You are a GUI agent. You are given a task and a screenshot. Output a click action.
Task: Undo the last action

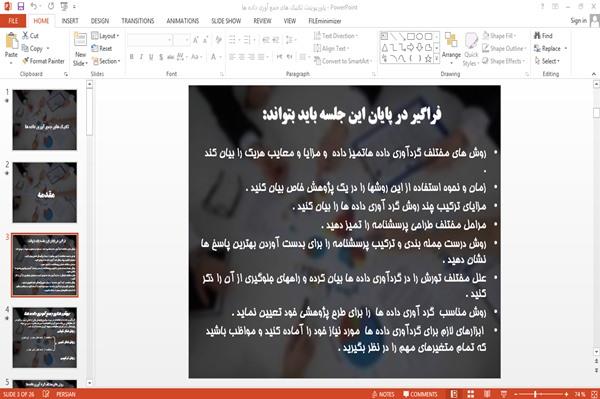pos(34,6)
